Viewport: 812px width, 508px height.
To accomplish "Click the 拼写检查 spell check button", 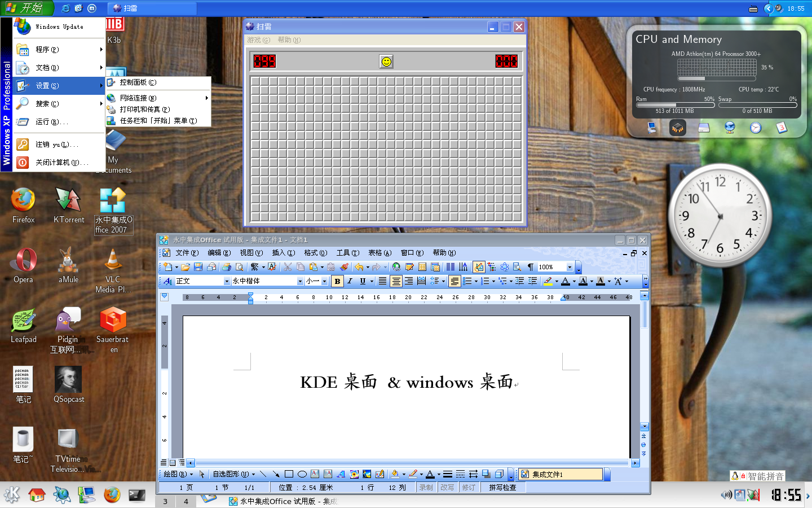I will 502,487.
